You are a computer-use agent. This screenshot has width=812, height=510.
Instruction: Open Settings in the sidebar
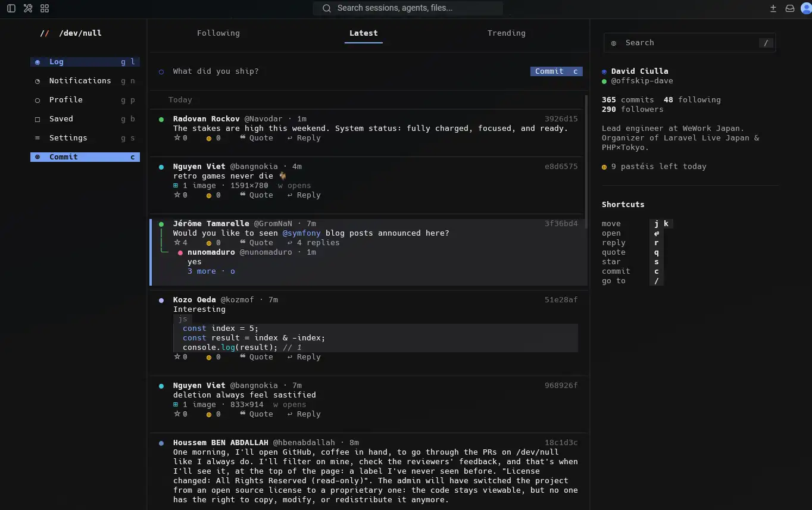point(85,138)
